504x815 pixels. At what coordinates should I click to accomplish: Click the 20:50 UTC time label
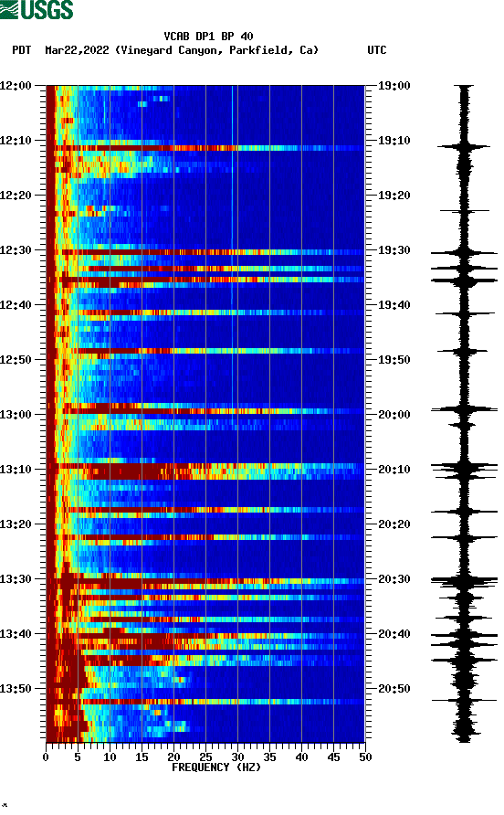(394, 689)
